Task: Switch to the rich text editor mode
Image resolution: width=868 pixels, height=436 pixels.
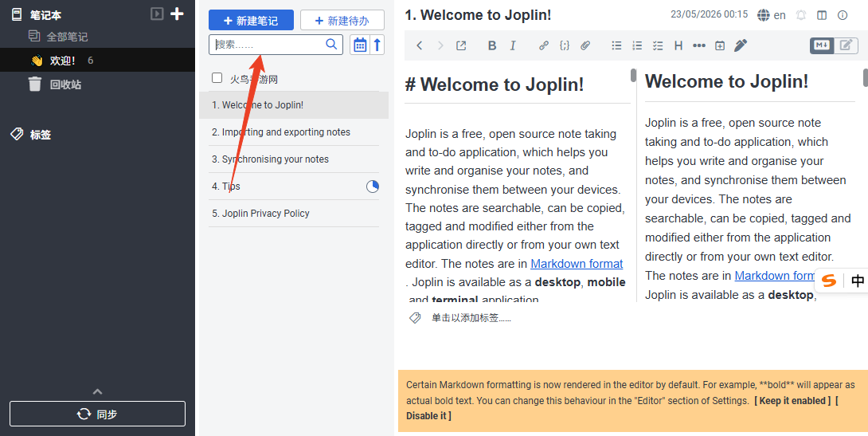Action: 845,45
